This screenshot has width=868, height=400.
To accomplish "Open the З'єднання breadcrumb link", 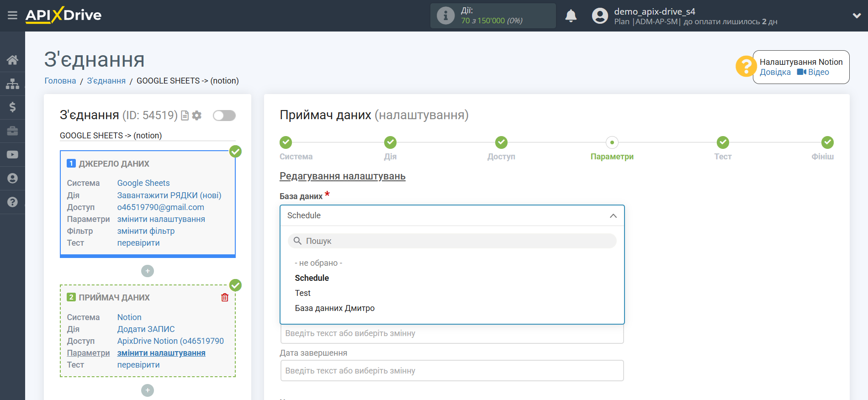I will pyautogui.click(x=106, y=81).
